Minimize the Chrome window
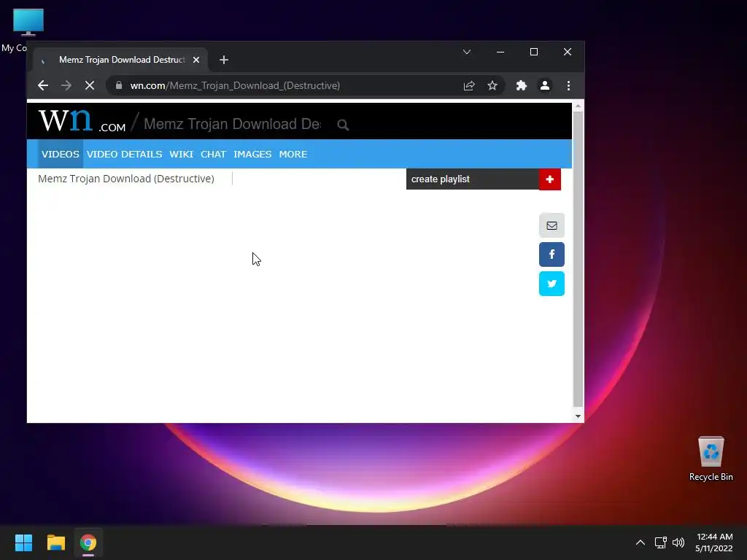This screenshot has width=747, height=560. [500, 52]
